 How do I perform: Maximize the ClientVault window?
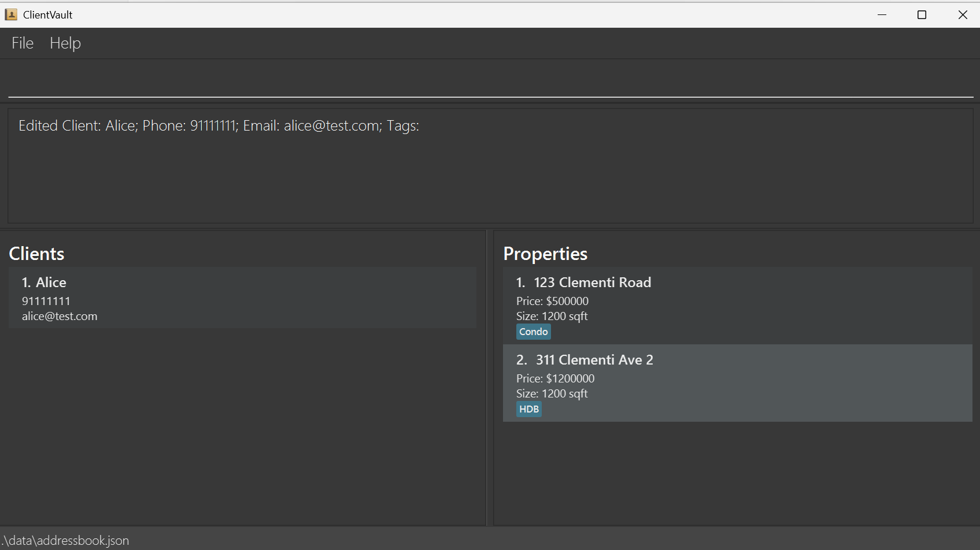pyautogui.click(x=922, y=14)
